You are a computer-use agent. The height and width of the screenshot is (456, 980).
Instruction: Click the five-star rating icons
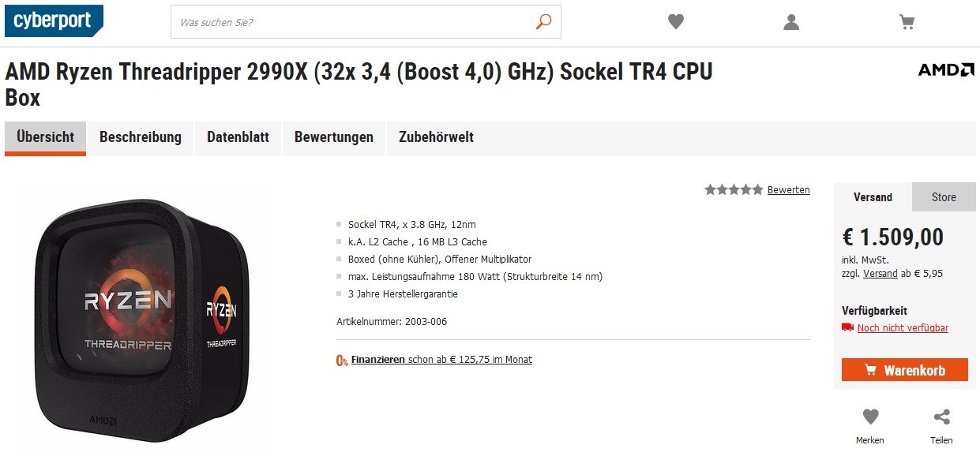[734, 189]
